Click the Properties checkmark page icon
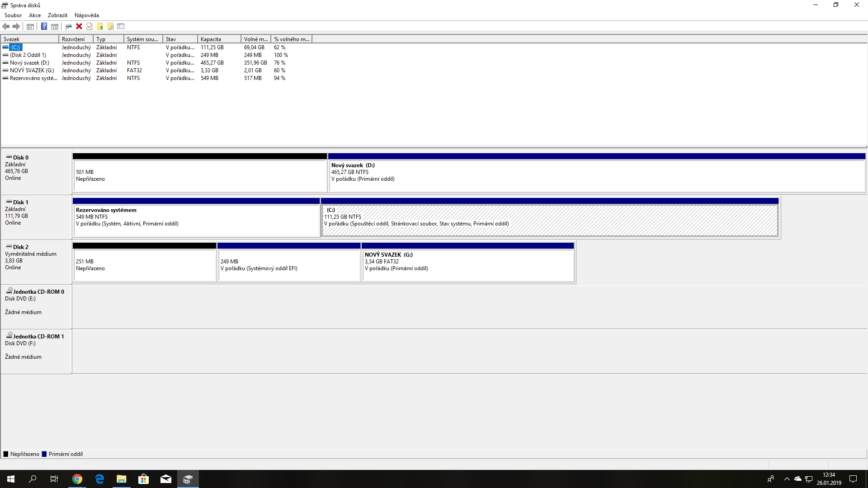The height and width of the screenshot is (488, 868). click(90, 26)
